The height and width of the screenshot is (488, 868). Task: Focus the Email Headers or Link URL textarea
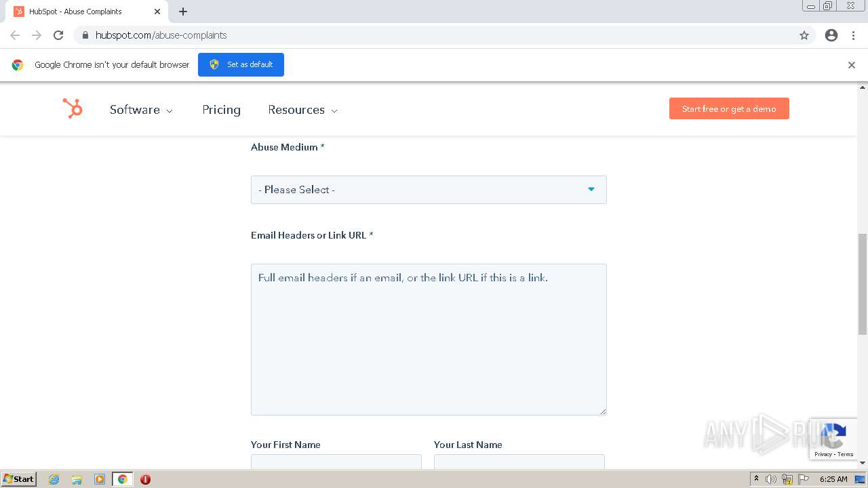pos(429,340)
